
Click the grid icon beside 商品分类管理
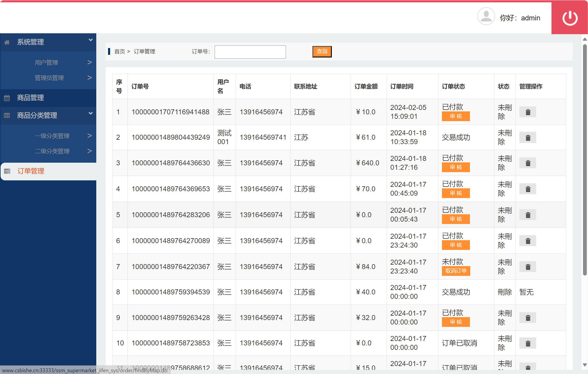coord(7,116)
